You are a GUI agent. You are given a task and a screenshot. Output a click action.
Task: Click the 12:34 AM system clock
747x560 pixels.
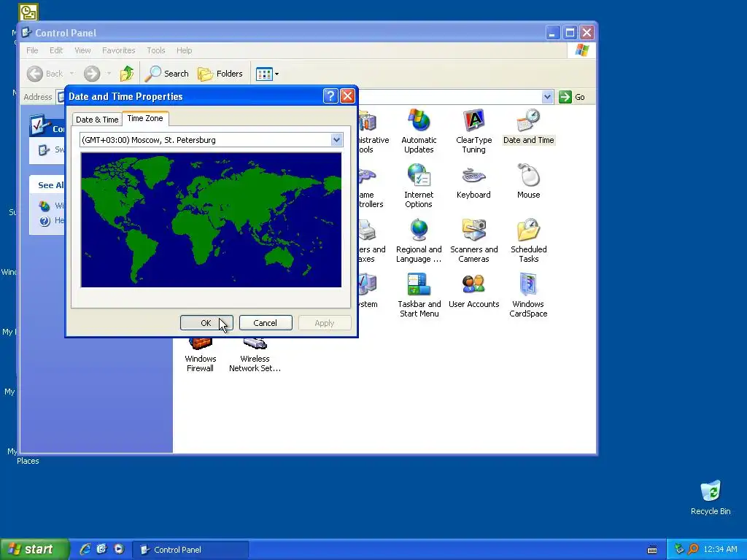point(720,550)
